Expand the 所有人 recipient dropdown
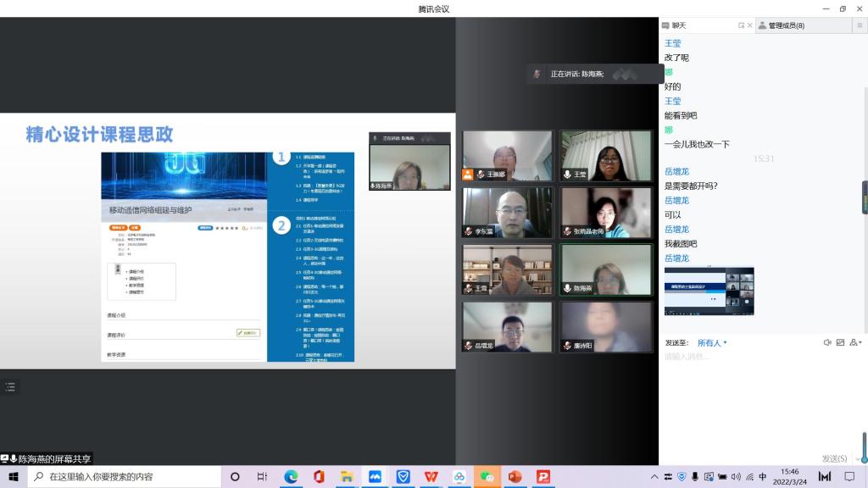The image size is (868, 488). click(712, 343)
